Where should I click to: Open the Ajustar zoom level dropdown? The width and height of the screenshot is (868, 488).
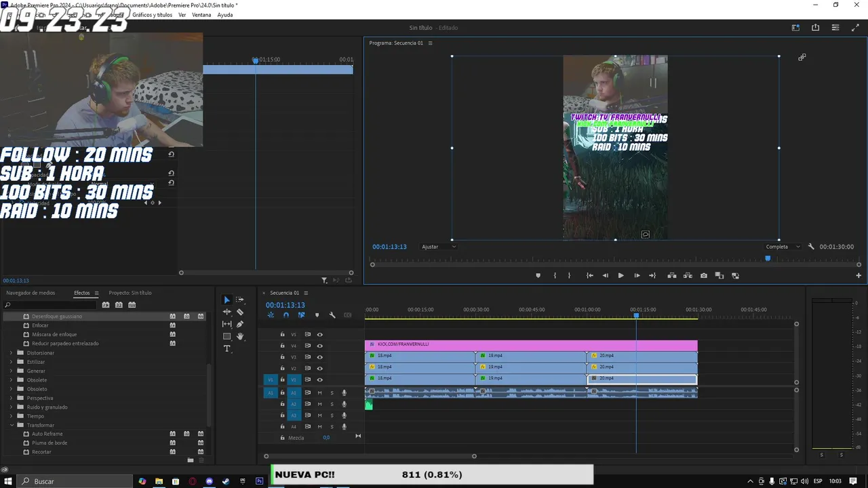[438, 247]
